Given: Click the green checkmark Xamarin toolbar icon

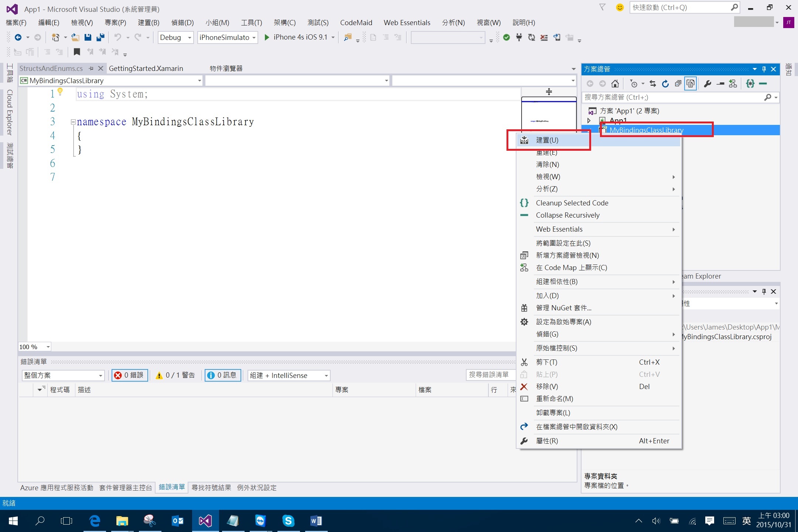Looking at the screenshot, I should click(x=507, y=37).
